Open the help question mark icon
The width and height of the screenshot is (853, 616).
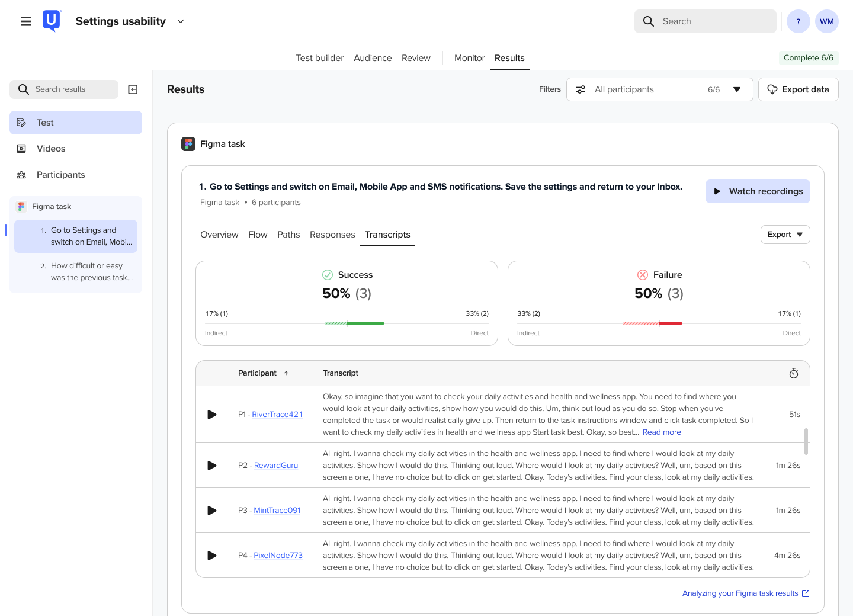799,21
